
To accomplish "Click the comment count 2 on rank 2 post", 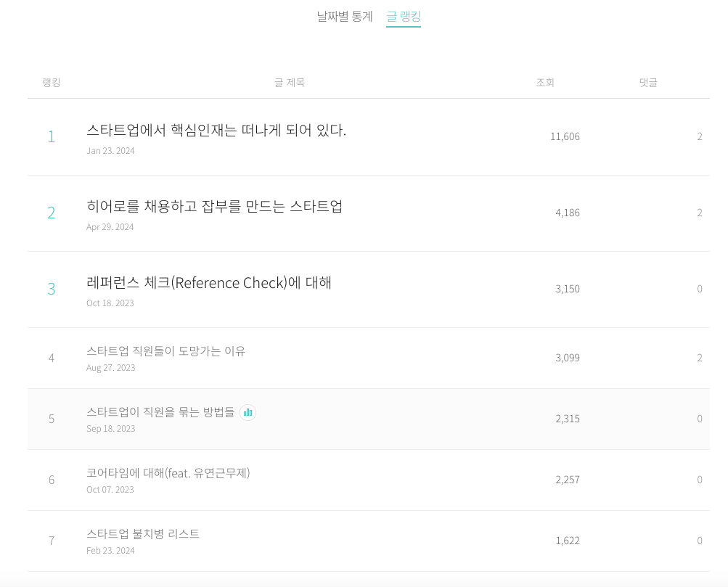I will tap(699, 213).
